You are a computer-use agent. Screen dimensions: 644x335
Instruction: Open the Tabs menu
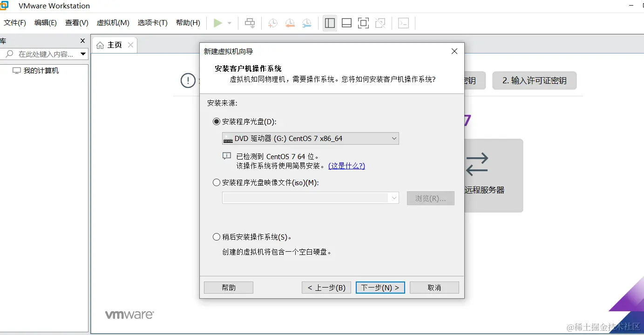pos(152,23)
